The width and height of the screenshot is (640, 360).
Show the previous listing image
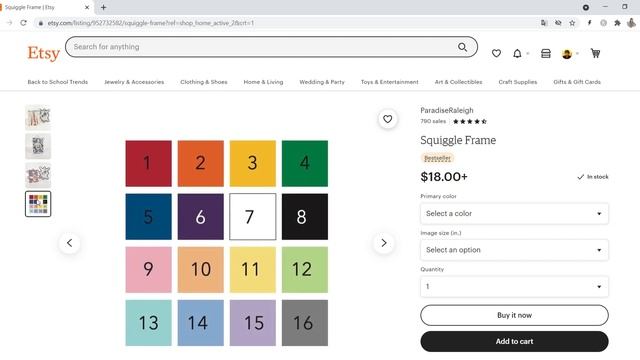coord(70,243)
